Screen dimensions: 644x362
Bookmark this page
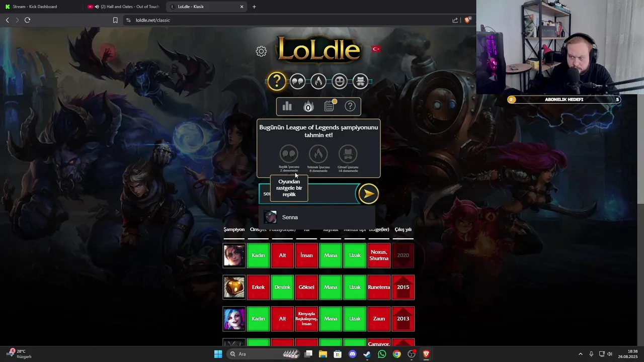pyautogui.click(x=115, y=20)
